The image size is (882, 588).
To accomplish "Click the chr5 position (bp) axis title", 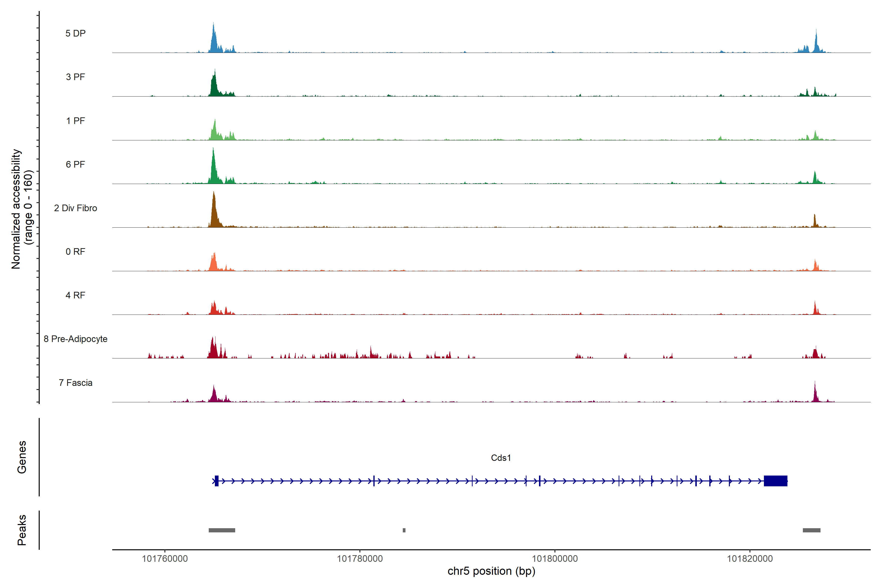I will click(x=491, y=571).
